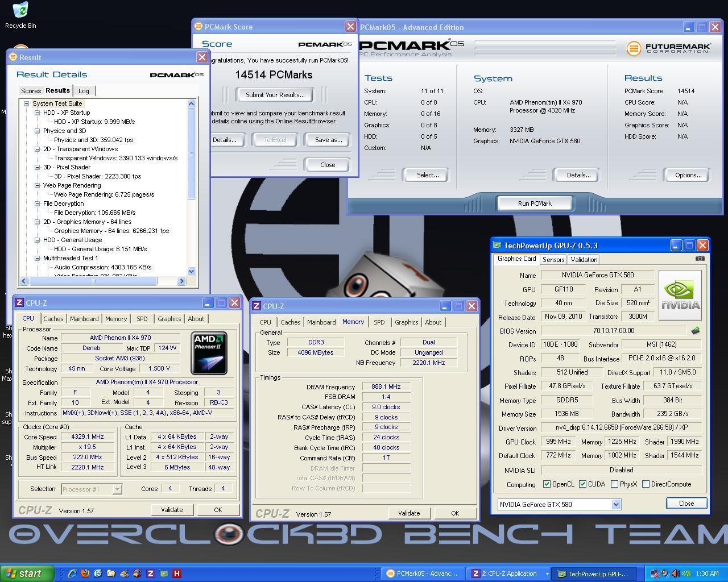Open Graphics tab in CPU-Z memory window
Viewport: 728px width, 582px height.
tap(406, 322)
